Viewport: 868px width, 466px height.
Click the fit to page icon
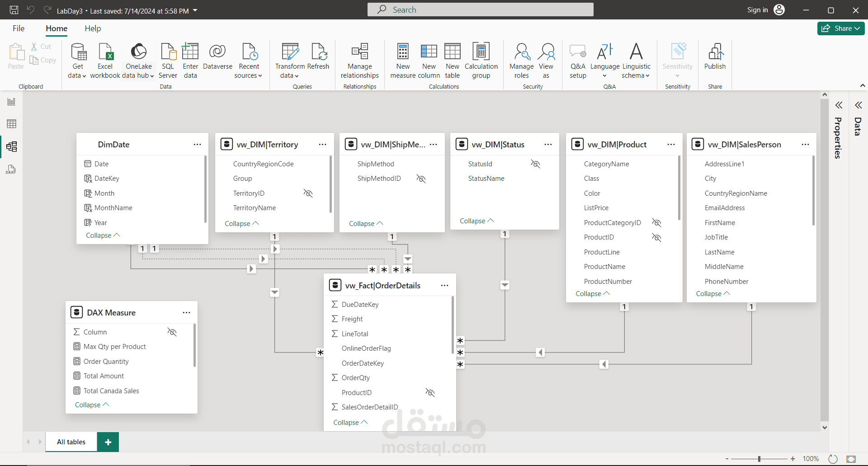click(x=851, y=459)
